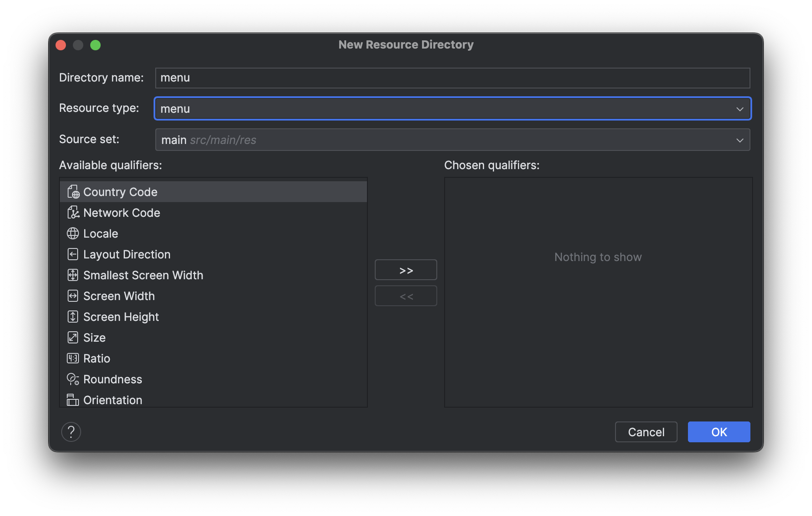
Task: Click the Screen Width icon
Action: pos(73,296)
